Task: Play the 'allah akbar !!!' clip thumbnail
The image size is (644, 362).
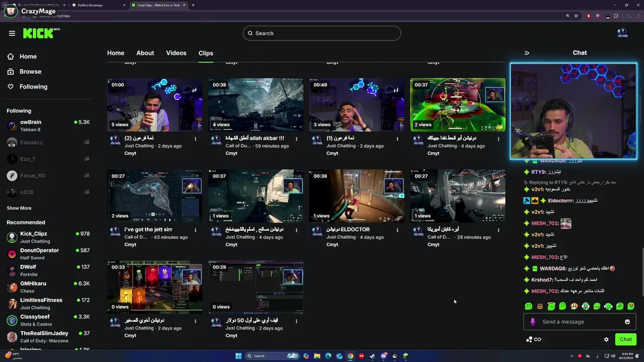Action: 256,105
